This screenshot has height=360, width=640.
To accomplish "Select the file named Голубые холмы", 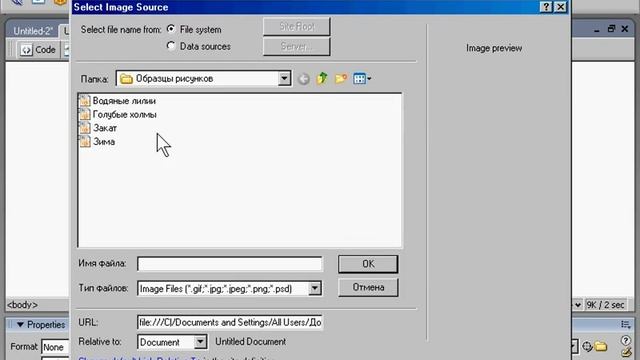I will click(124, 115).
